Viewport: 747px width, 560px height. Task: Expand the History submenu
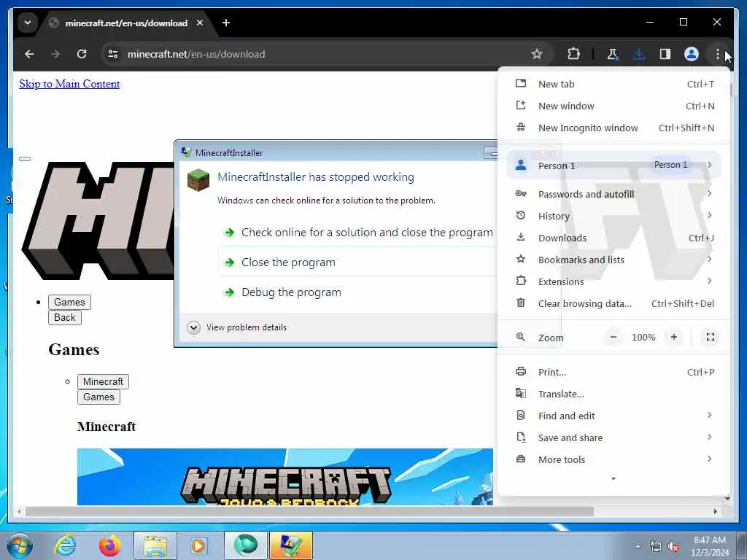coord(614,216)
